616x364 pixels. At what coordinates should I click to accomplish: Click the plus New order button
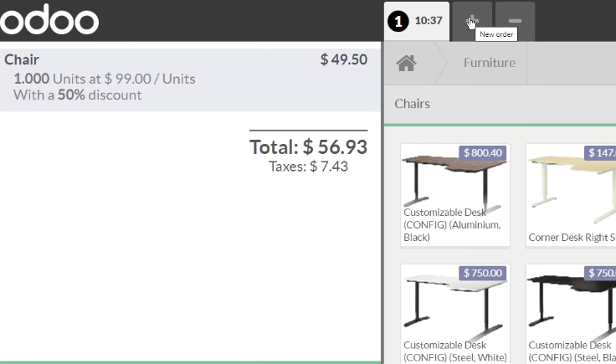tap(472, 21)
